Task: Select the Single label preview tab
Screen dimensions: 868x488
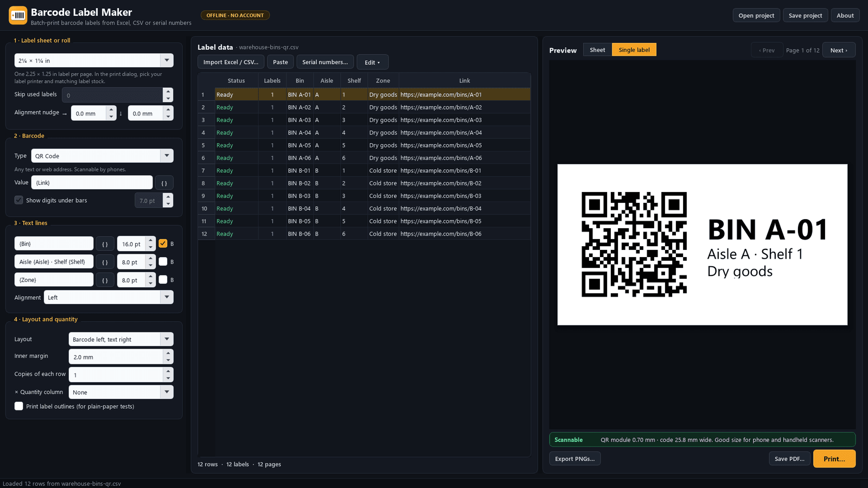Action: coord(634,50)
